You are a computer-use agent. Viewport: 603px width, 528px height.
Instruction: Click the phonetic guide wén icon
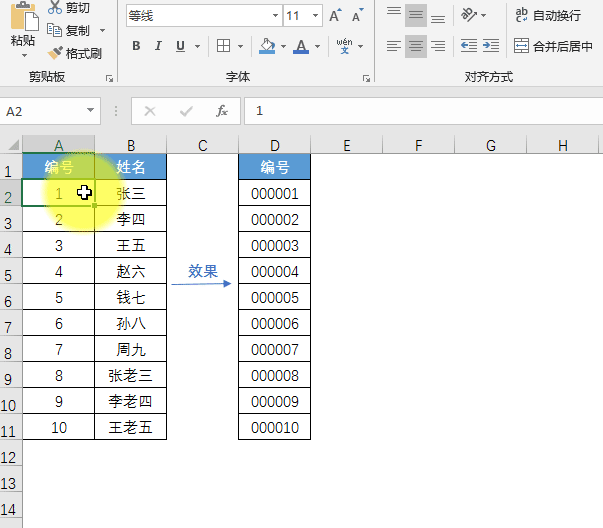(345, 46)
